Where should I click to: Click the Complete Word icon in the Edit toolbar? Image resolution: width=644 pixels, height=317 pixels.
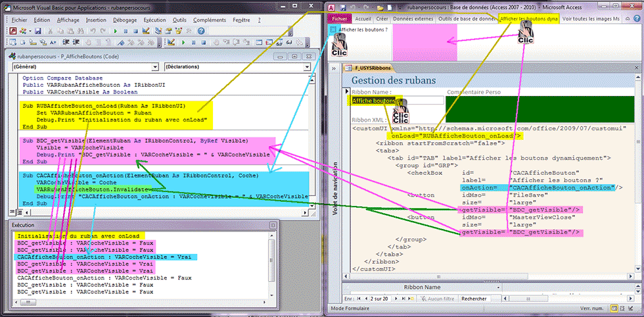point(53,42)
